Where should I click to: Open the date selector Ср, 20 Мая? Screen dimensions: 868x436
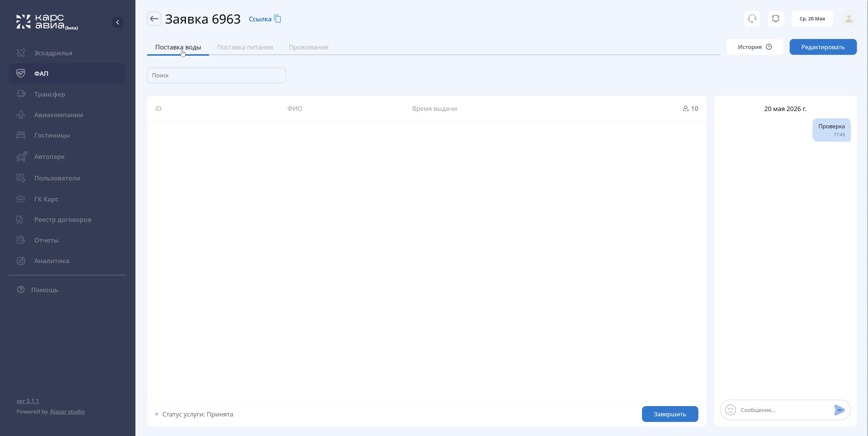pos(812,19)
